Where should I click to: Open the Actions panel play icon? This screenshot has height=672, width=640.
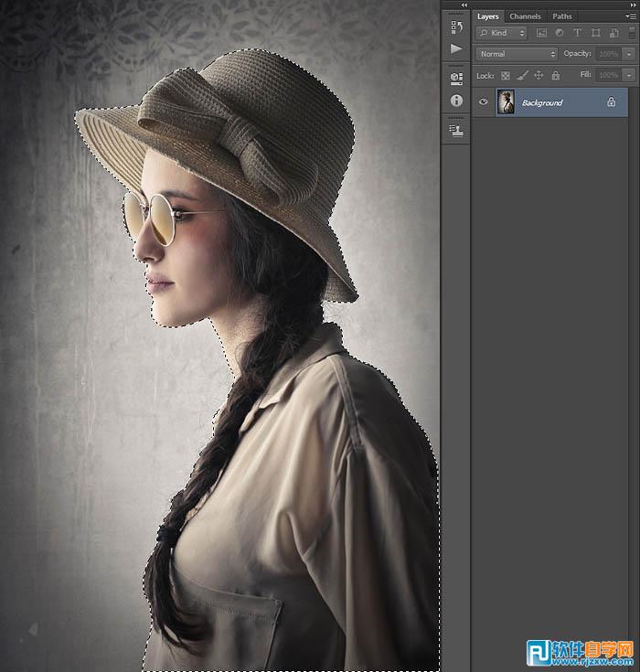(x=456, y=48)
